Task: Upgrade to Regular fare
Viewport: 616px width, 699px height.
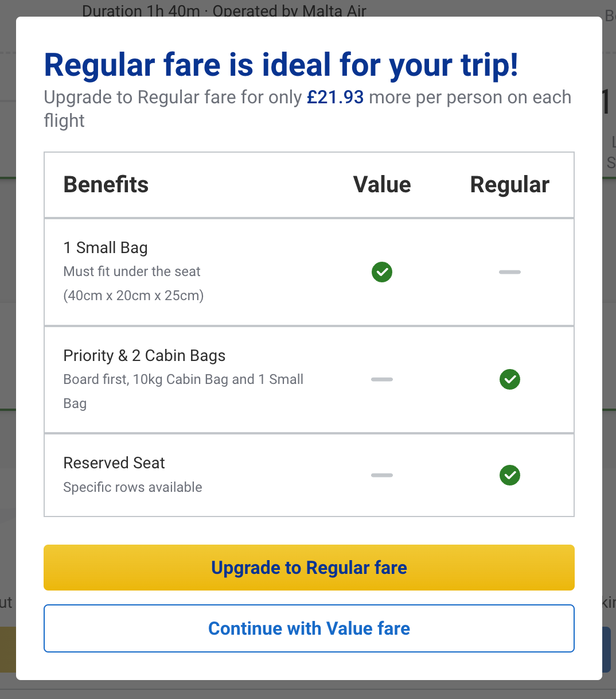Action: 309,568
